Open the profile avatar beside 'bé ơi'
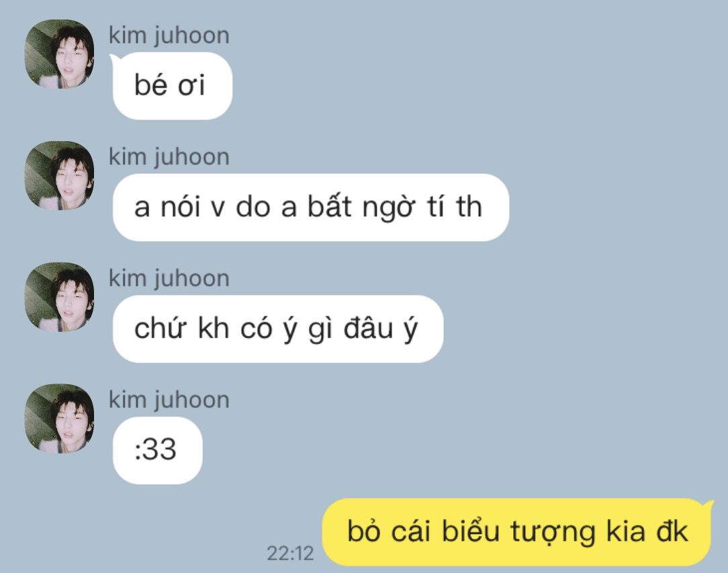Screen dimensions: 728x573 [x=59, y=54]
